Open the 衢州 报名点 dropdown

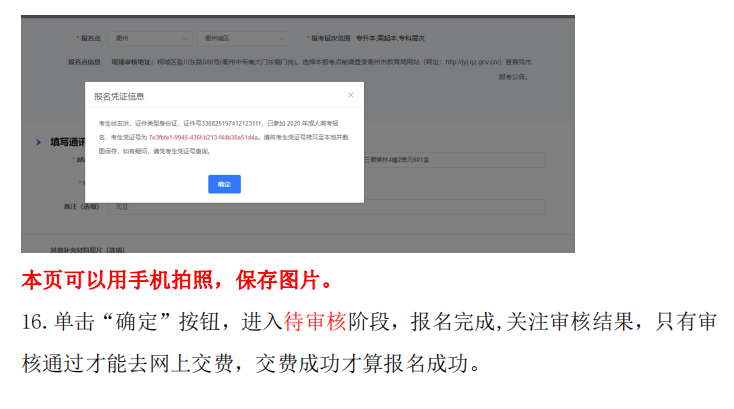coord(151,38)
